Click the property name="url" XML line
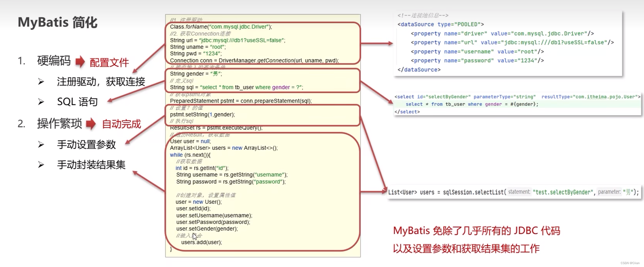 [512, 42]
